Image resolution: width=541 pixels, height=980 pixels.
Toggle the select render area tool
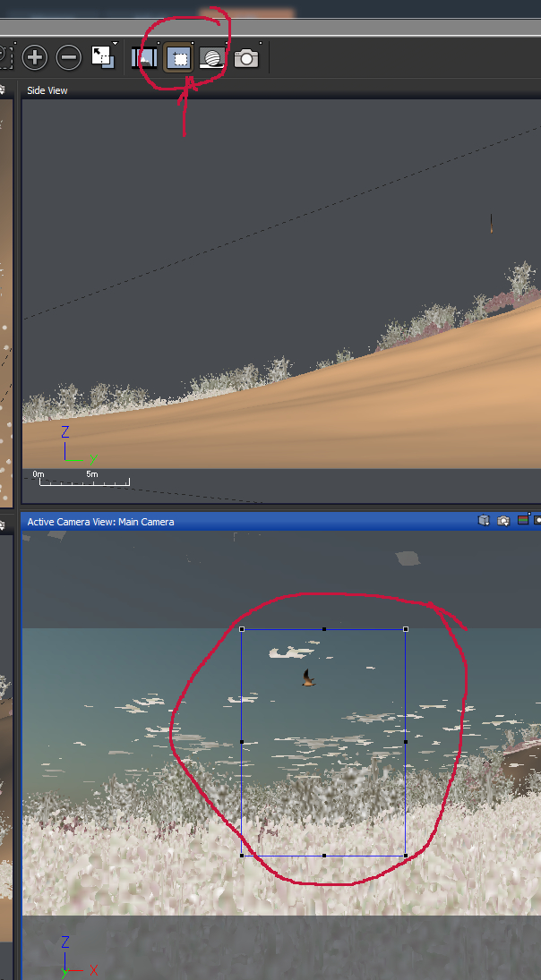point(179,58)
